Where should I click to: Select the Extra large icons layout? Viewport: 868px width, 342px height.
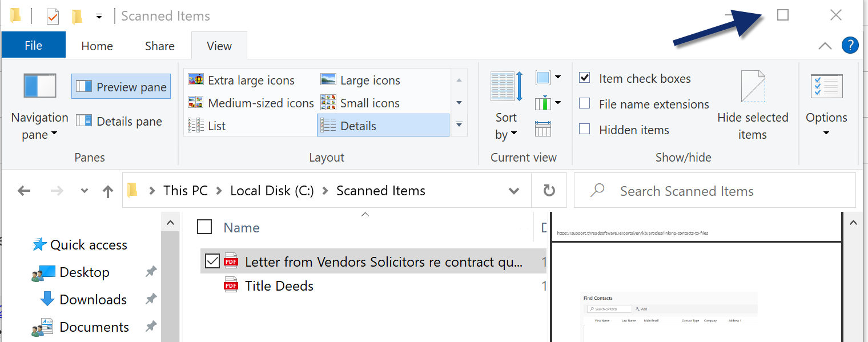pyautogui.click(x=250, y=80)
